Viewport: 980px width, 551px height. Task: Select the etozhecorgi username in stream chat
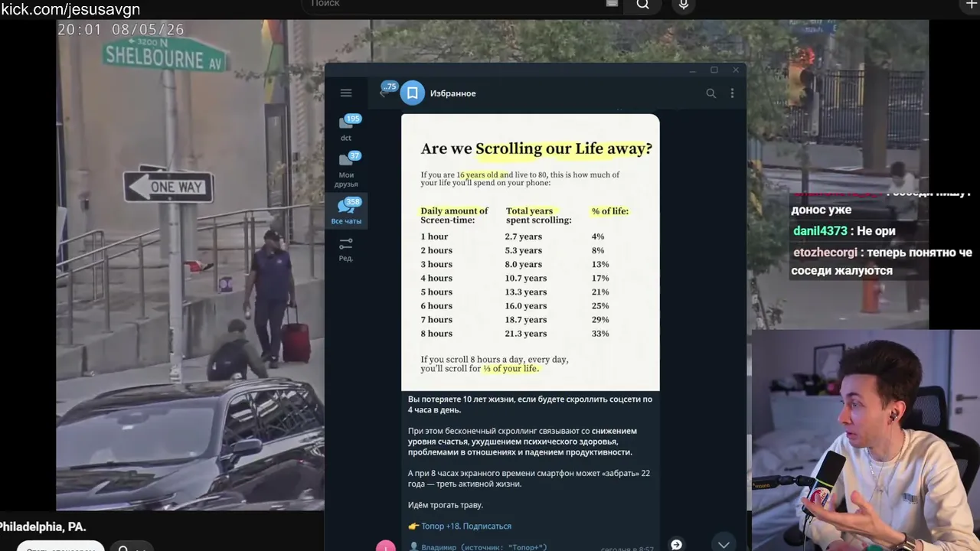[825, 252]
